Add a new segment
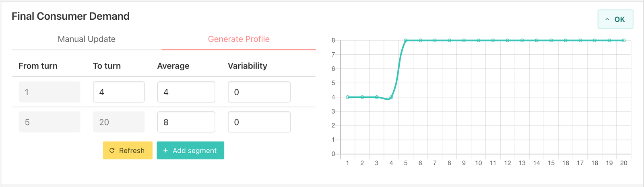This screenshot has width=644, height=187. pos(190,150)
